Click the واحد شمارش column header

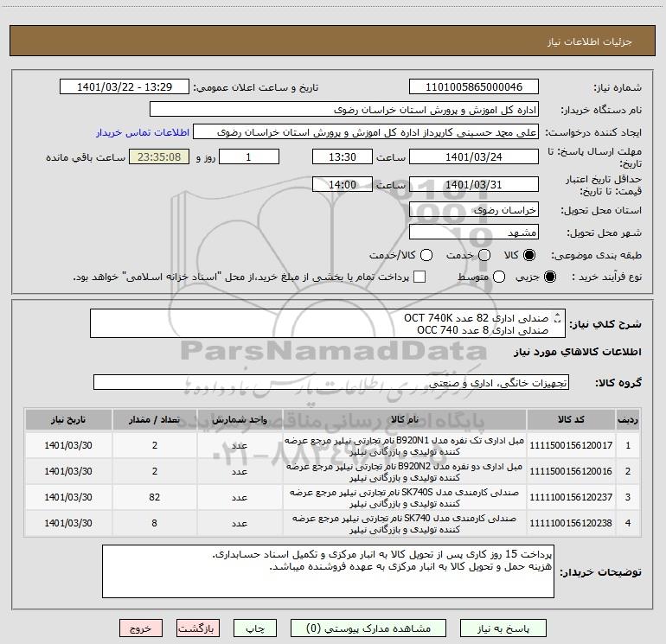[x=240, y=420]
